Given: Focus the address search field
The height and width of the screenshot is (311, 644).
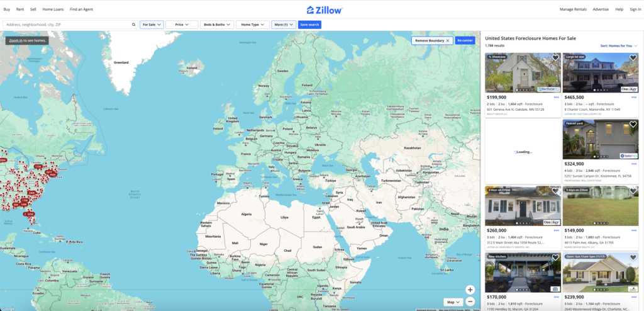Looking at the screenshot, I should pos(70,25).
